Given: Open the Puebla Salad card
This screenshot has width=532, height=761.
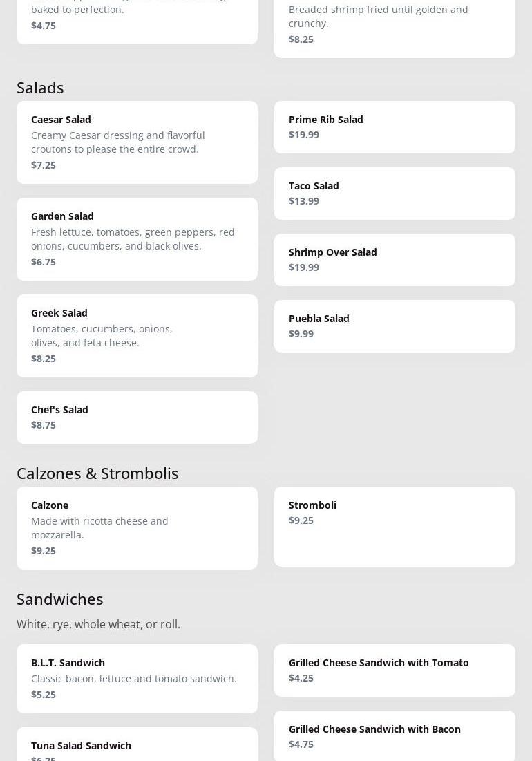Looking at the screenshot, I should coord(395,326).
